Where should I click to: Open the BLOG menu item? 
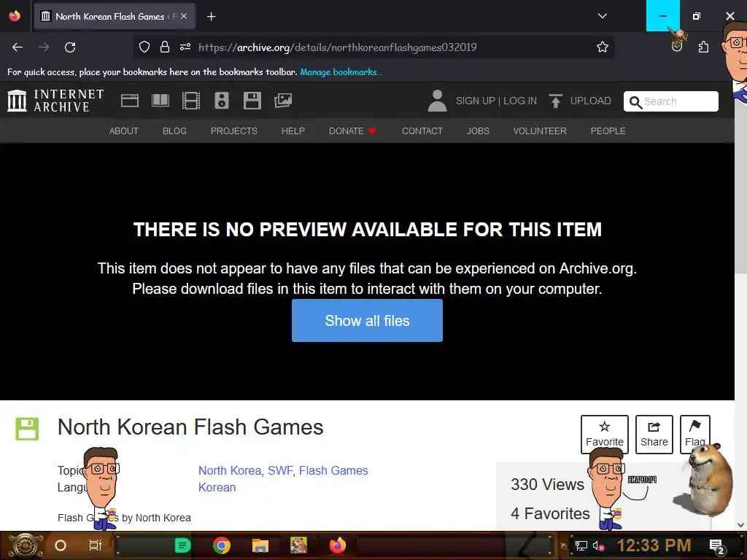[174, 131]
